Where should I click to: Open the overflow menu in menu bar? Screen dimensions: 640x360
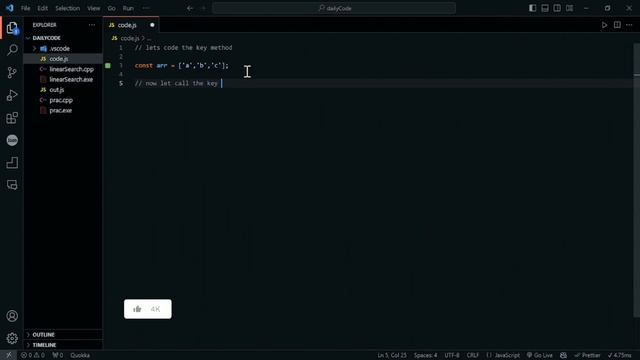tap(146, 8)
